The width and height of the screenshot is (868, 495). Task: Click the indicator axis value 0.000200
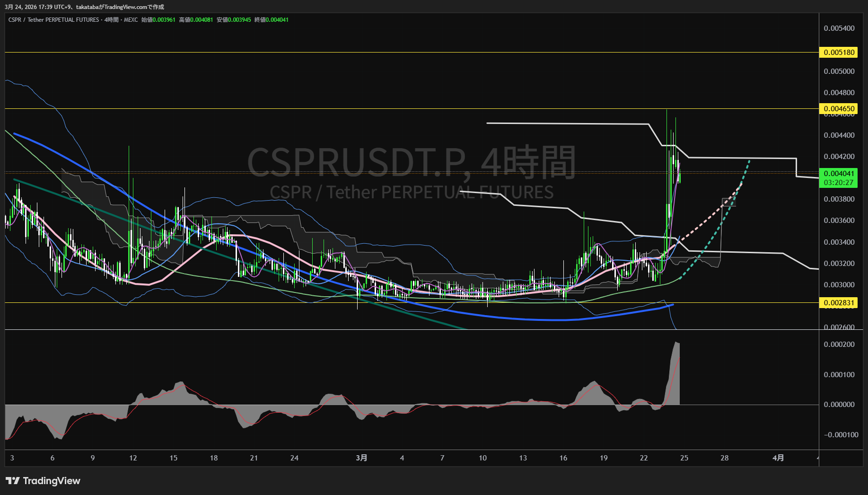[839, 344]
